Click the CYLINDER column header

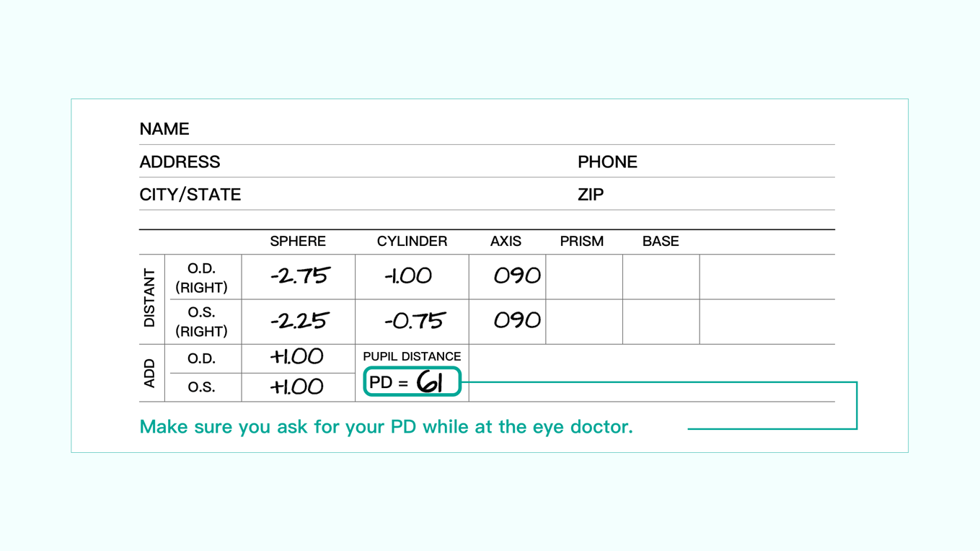coord(412,242)
